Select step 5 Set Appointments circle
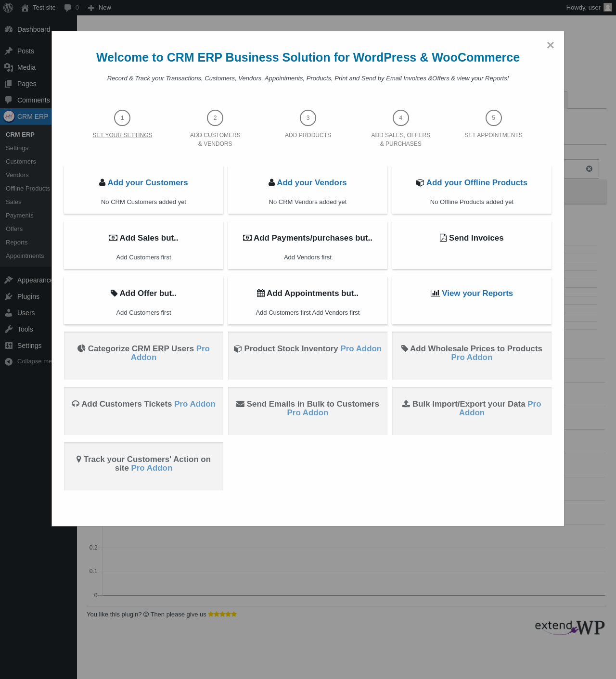Image resolution: width=616 pixels, height=679 pixels. tap(493, 118)
